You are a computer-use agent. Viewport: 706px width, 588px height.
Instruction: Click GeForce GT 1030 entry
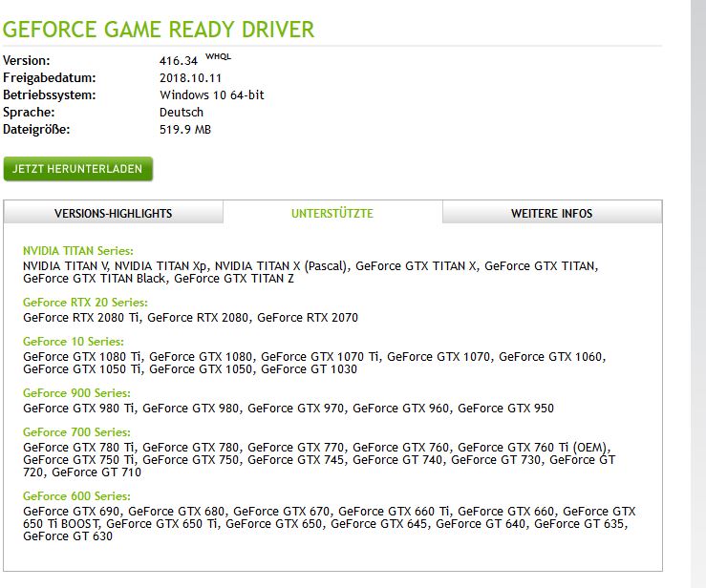pos(309,368)
